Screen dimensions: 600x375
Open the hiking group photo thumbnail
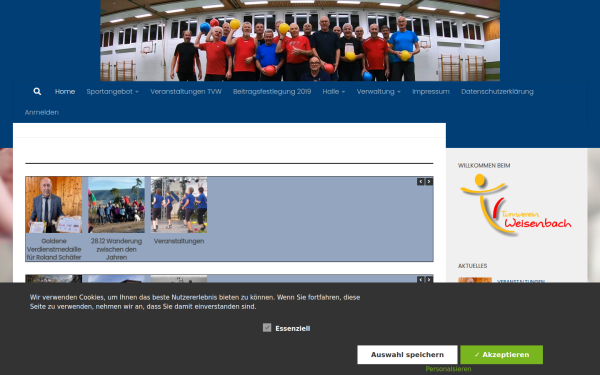(116, 205)
